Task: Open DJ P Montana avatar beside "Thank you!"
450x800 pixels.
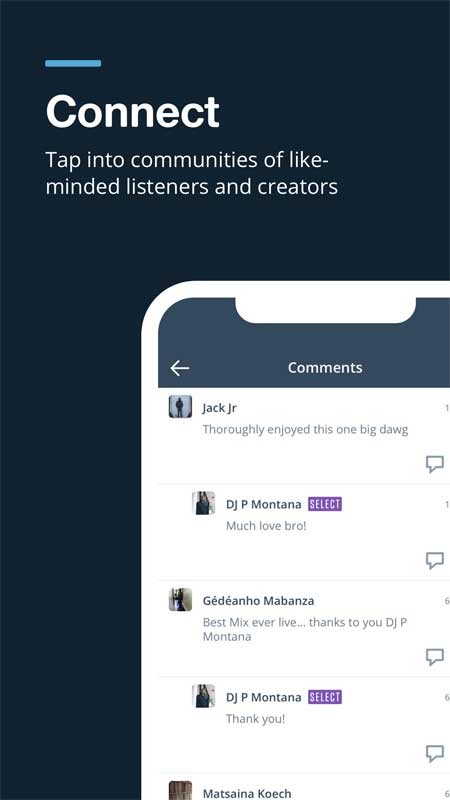Action: click(x=204, y=696)
